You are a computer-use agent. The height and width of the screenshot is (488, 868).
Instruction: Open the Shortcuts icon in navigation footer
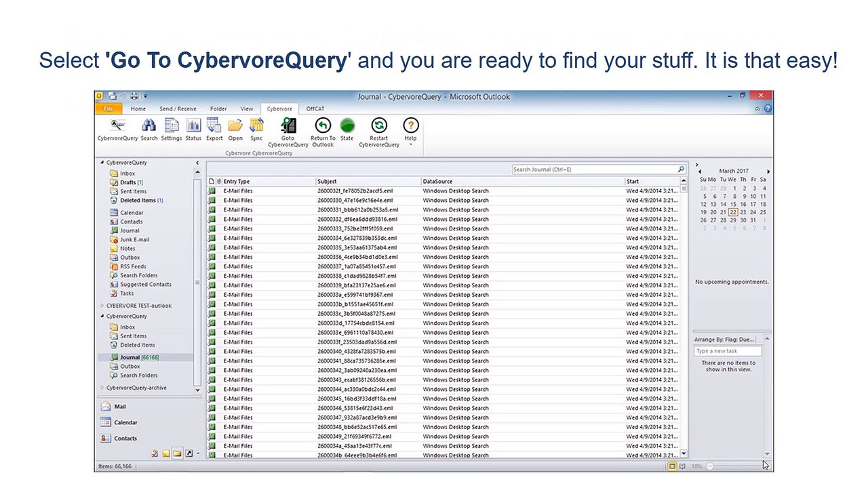point(189,453)
